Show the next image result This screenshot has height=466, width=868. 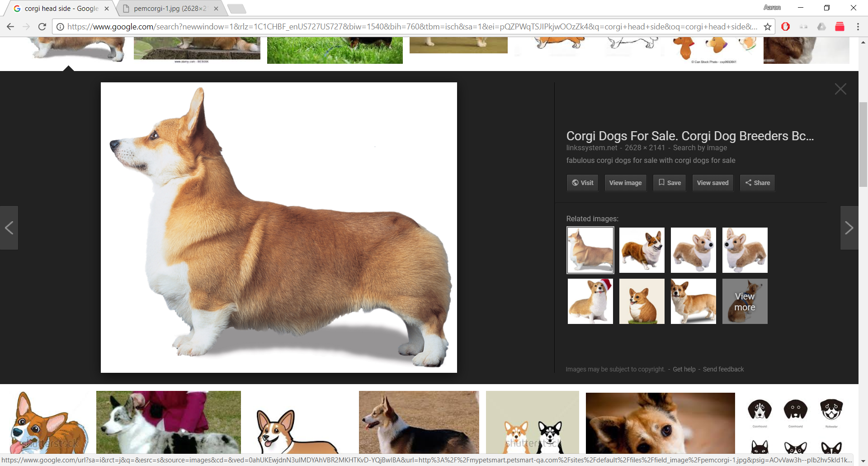tap(849, 228)
